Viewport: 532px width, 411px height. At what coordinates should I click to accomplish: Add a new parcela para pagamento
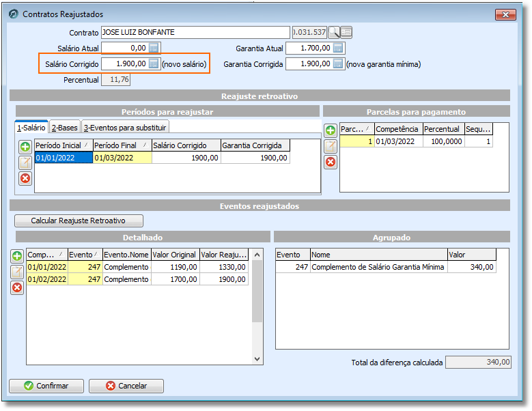click(x=331, y=130)
